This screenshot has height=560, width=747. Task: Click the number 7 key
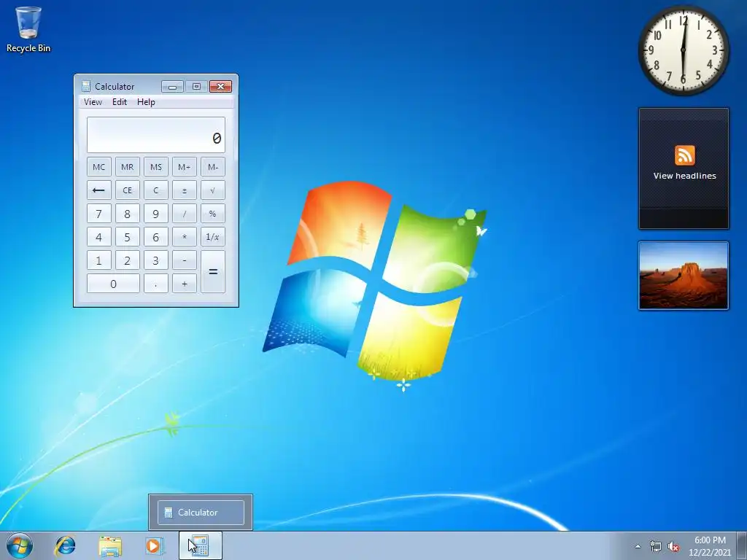99,214
